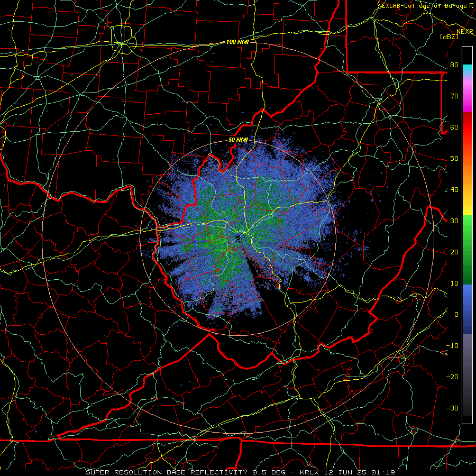The height and width of the screenshot is (476, 476).
Task: Click the -20 dBZ scale label
Action: pyautogui.click(x=452, y=377)
